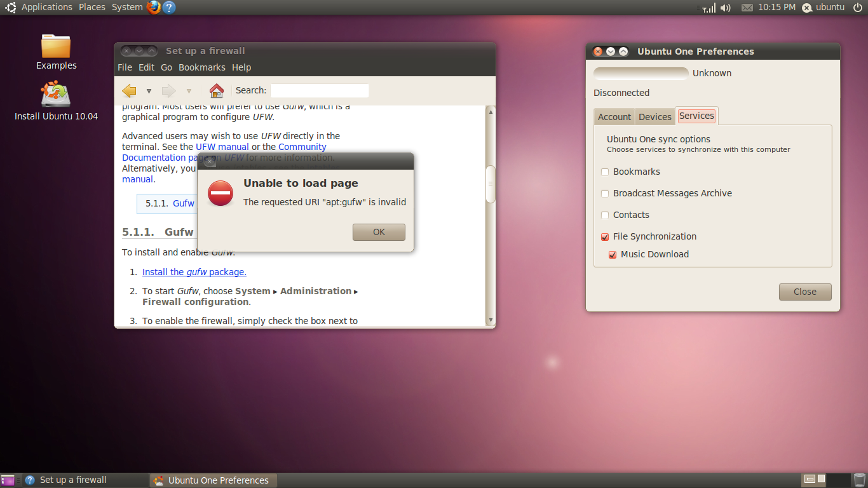This screenshot has width=868, height=488.
Task: Enable Broadcast Messages Archive checkbox
Action: click(605, 194)
